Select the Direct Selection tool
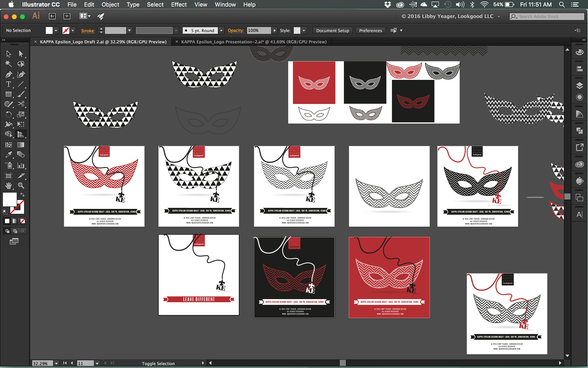 (x=21, y=54)
